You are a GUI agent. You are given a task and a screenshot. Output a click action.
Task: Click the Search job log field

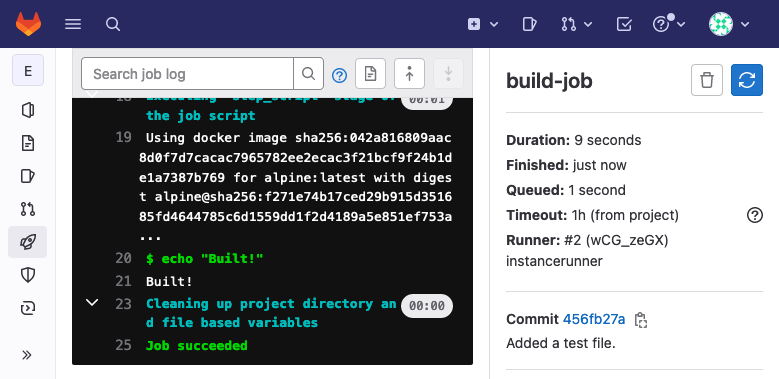click(187, 74)
